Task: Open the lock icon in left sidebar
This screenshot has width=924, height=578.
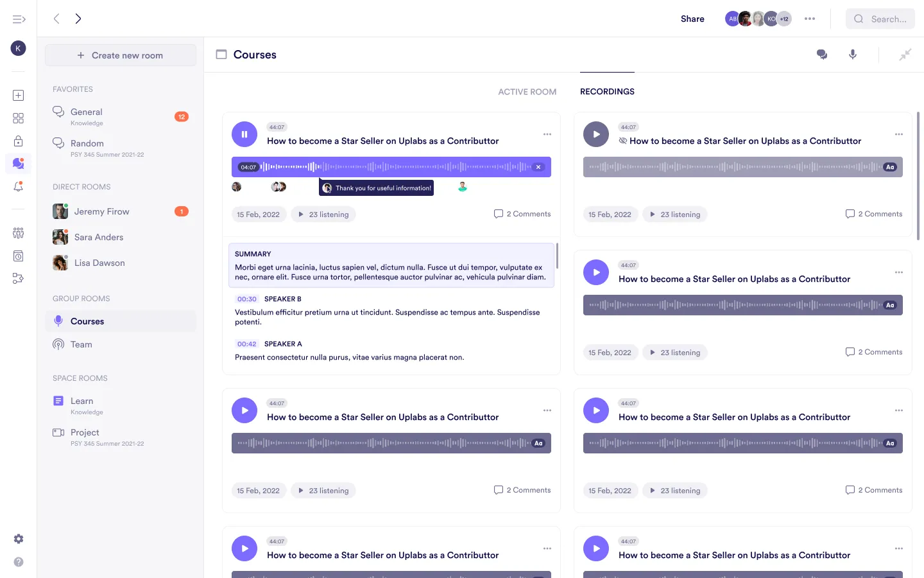Action: tap(19, 141)
